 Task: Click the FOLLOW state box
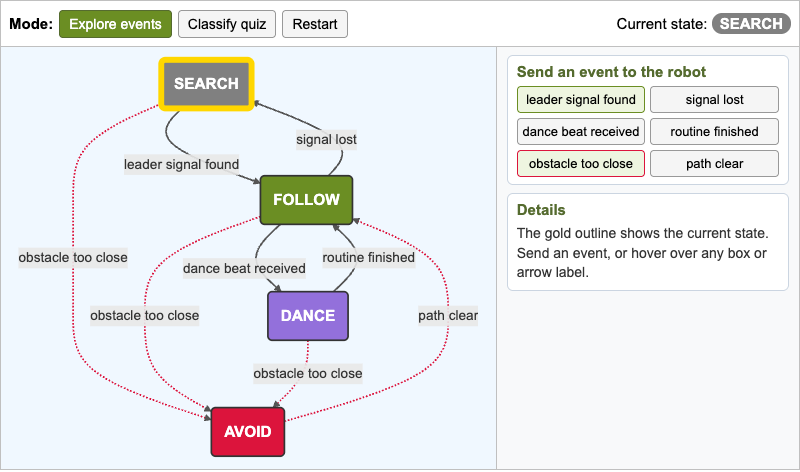pos(306,200)
